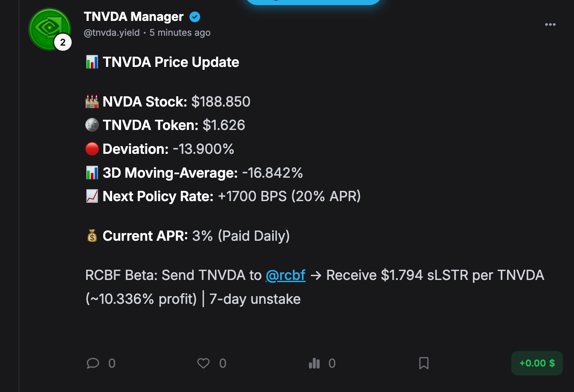Viewport: 574px width, 392px height.
Task: Click the blue pill button at top
Action: (313, 1)
